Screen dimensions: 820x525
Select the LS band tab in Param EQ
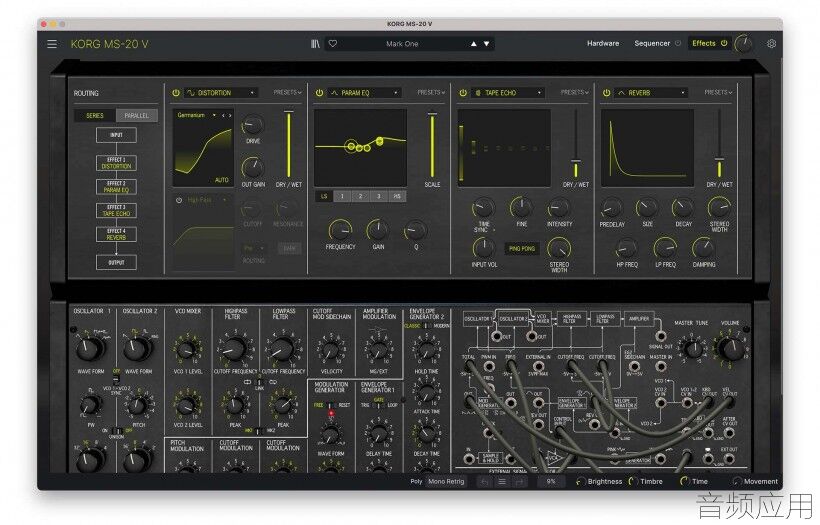[324, 196]
